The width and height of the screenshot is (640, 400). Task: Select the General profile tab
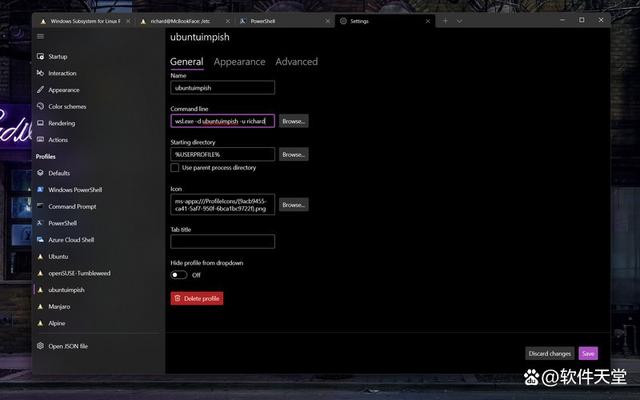coord(187,62)
